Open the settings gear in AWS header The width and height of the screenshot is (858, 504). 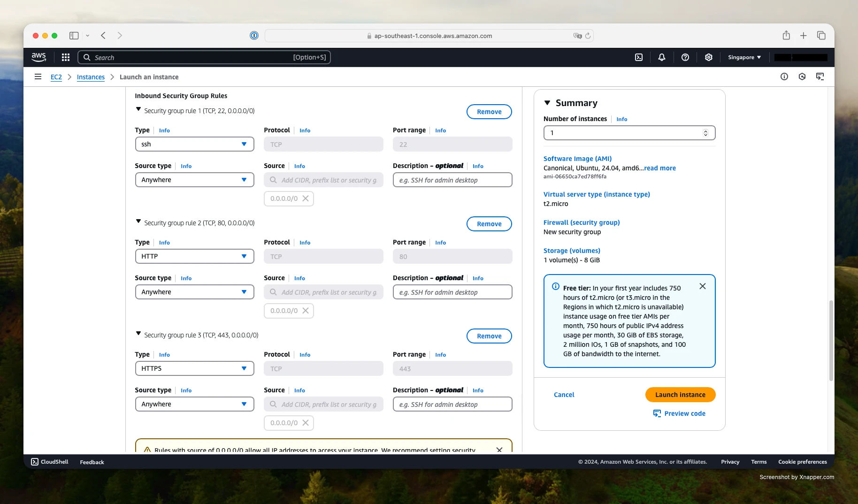[709, 57]
